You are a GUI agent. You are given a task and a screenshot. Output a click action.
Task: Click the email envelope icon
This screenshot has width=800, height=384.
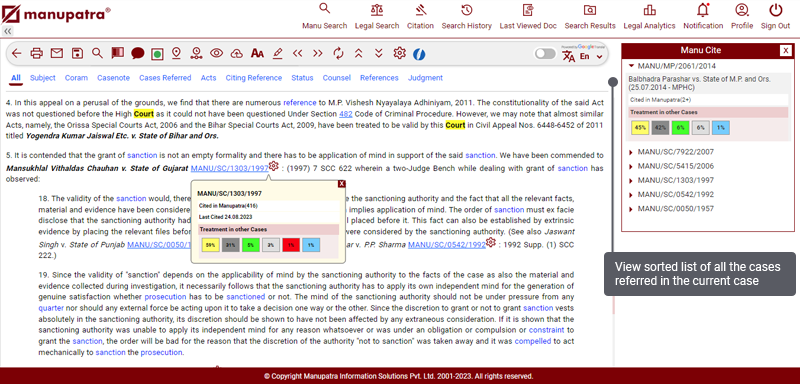[x=57, y=53]
